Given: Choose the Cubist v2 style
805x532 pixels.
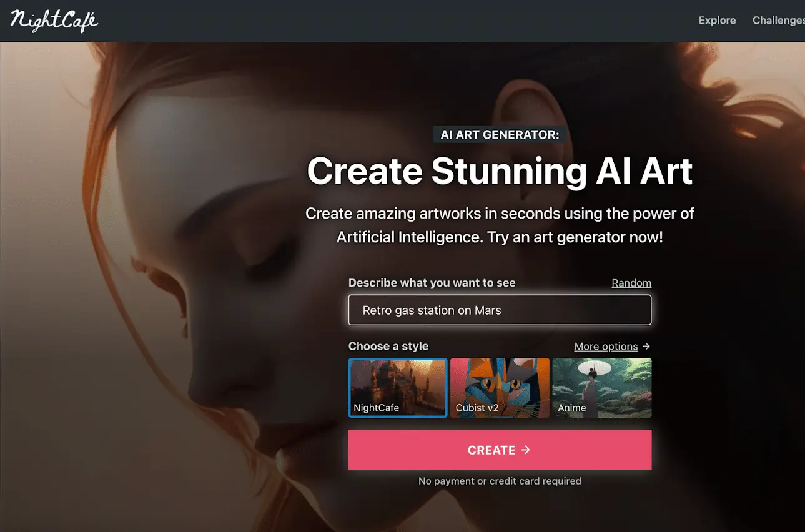Looking at the screenshot, I should (x=500, y=387).
